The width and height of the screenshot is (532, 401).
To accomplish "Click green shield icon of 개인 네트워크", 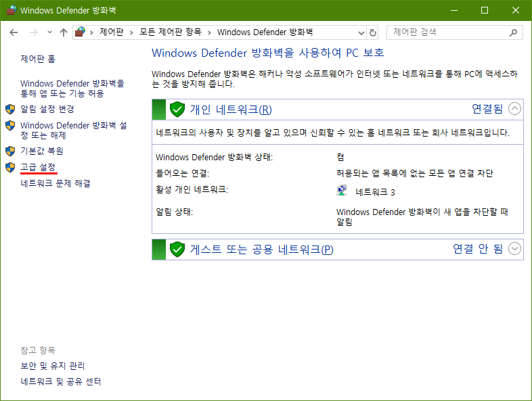I will [x=177, y=110].
